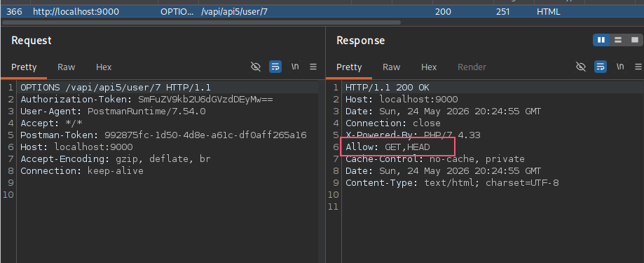This screenshot has height=263, width=644.
Task: Toggle word wrap icon in Response panel
Action: [601, 67]
